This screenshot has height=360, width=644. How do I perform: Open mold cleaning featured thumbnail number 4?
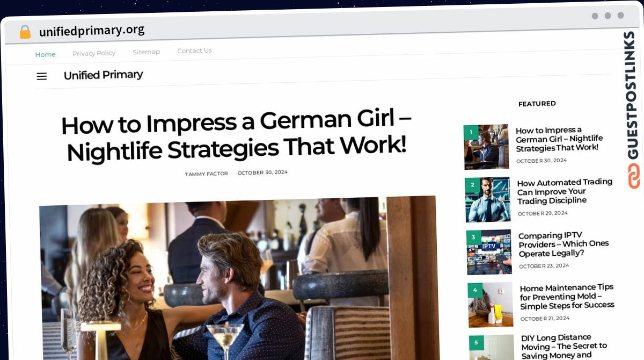coord(491,305)
